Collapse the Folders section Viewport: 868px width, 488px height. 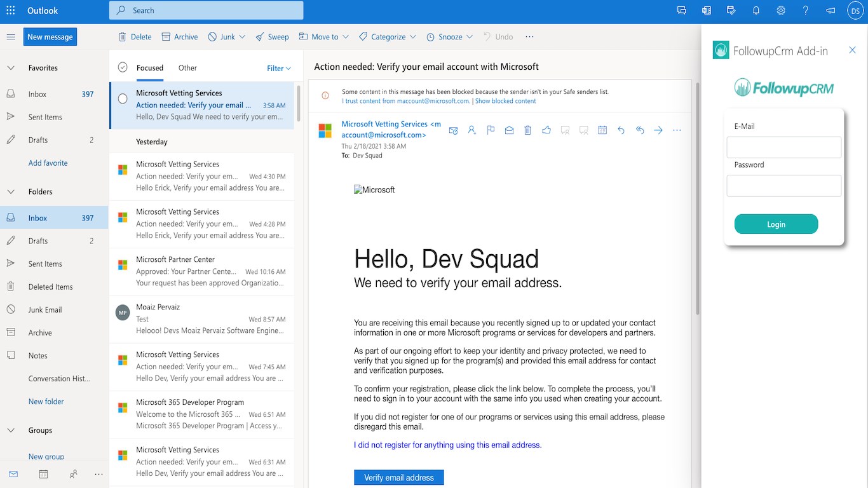pyautogui.click(x=11, y=191)
